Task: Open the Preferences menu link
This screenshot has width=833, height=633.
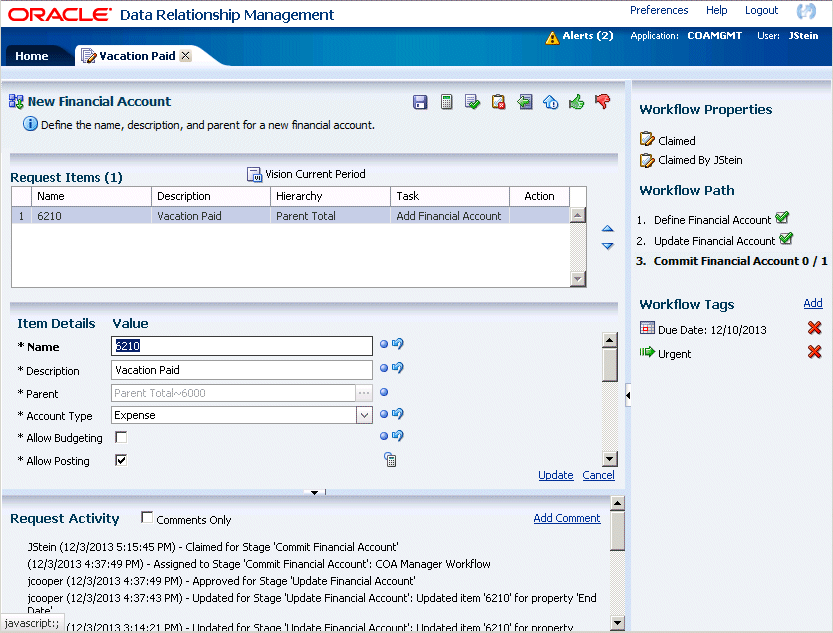Action: (x=659, y=10)
